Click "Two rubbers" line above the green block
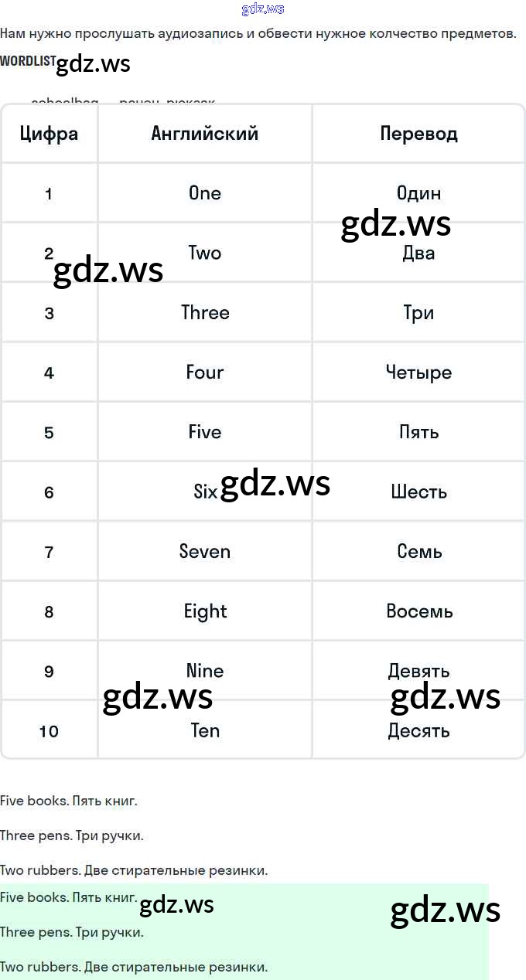Image resolution: width=526 pixels, height=980 pixels. pyautogui.click(x=134, y=870)
